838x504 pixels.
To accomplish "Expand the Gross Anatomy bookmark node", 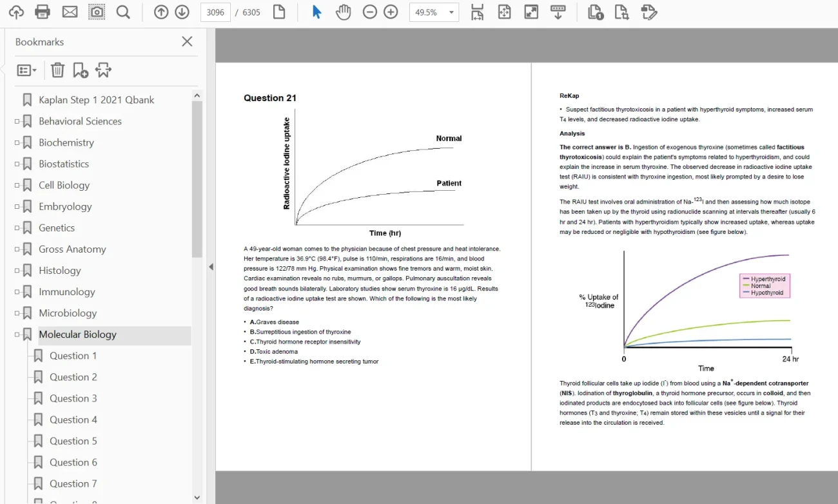I will tap(17, 249).
